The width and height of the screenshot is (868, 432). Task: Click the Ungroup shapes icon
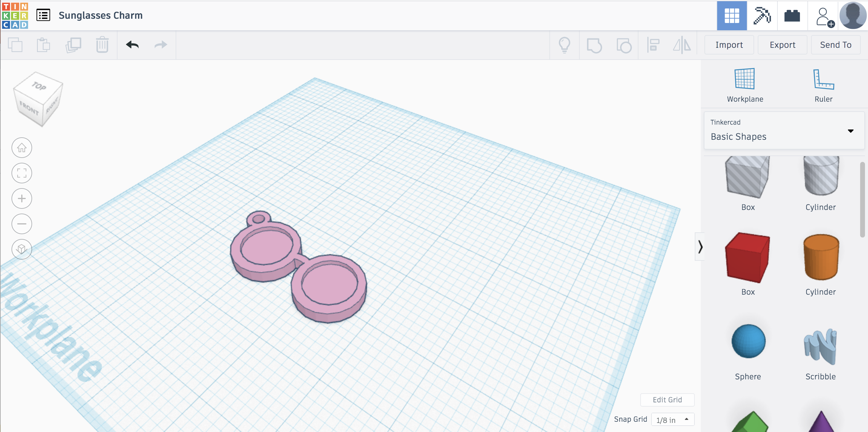(x=624, y=45)
